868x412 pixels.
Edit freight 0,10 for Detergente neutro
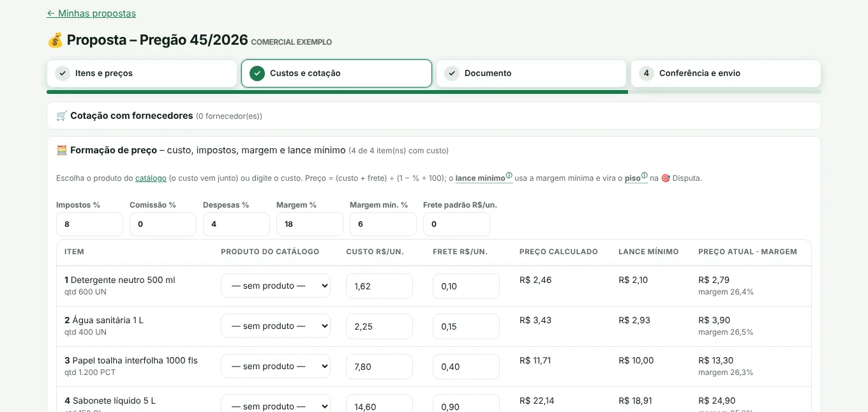pyautogui.click(x=466, y=286)
